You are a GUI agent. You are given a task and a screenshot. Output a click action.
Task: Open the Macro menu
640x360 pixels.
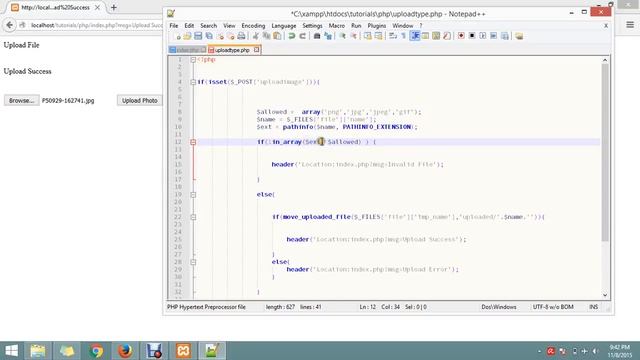click(337, 26)
